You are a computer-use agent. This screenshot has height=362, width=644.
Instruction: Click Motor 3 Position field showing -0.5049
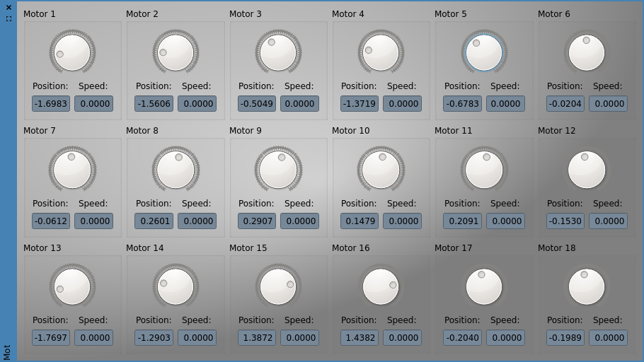[257, 104]
